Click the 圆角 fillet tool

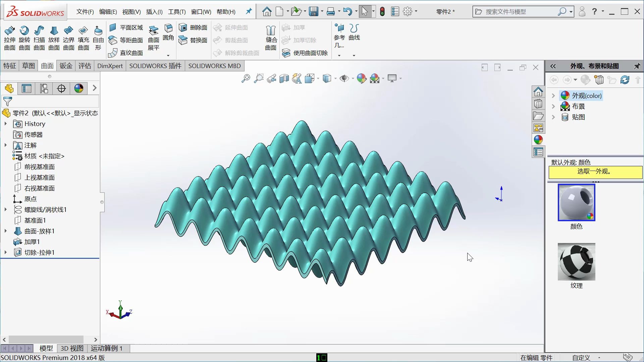[x=168, y=32]
